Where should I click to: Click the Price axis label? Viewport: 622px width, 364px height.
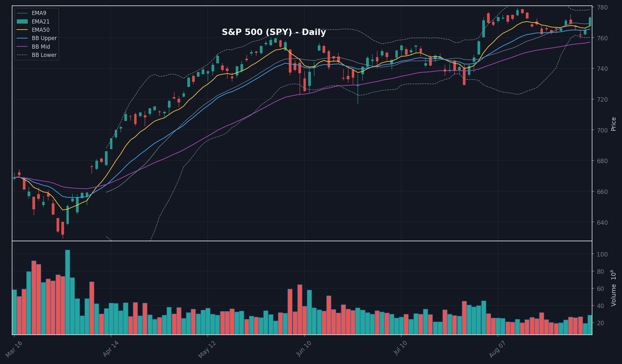point(614,124)
